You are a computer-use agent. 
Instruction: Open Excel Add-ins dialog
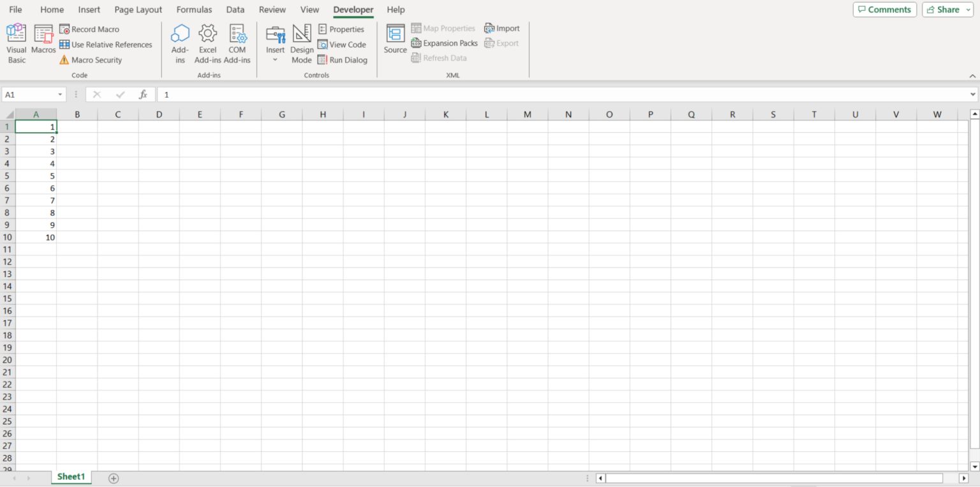click(x=207, y=43)
